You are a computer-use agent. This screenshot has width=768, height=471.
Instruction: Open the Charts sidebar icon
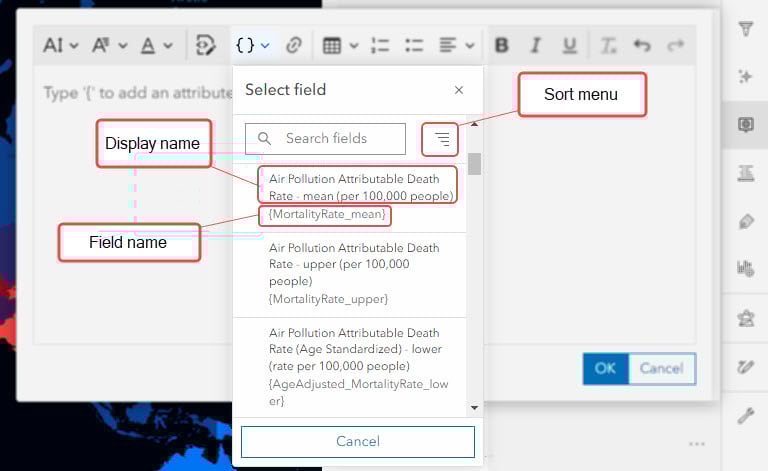click(x=745, y=268)
